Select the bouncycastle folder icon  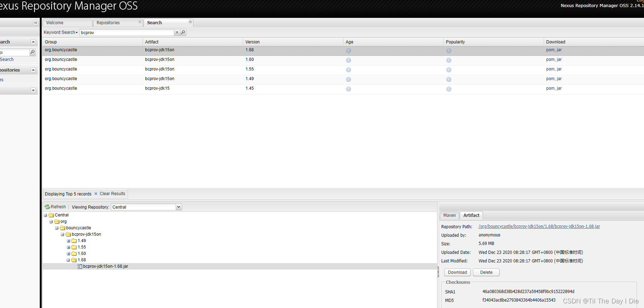(63, 228)
